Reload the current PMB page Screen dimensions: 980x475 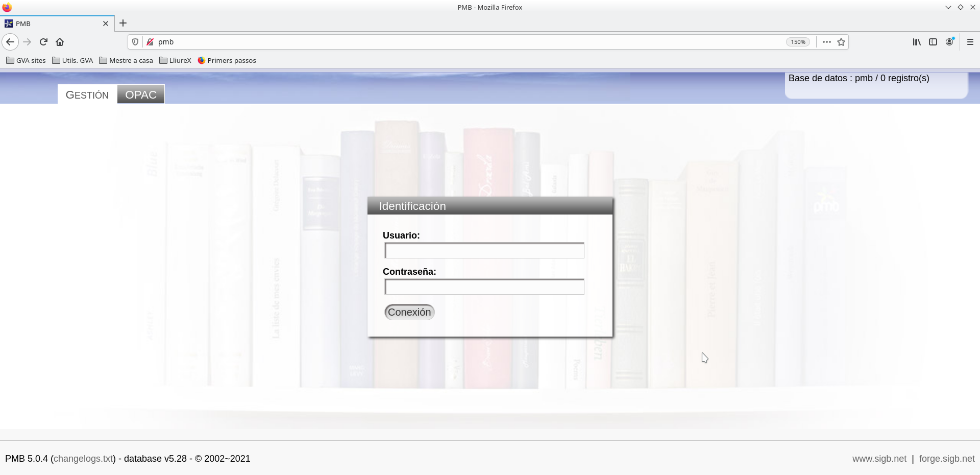[43, 42]
